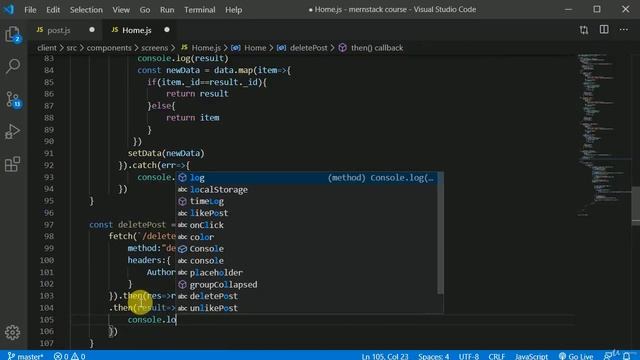Click the CRLF line ending item
Image resolution: width=640 pixels, height=360 pixels.
pos(497,356)
